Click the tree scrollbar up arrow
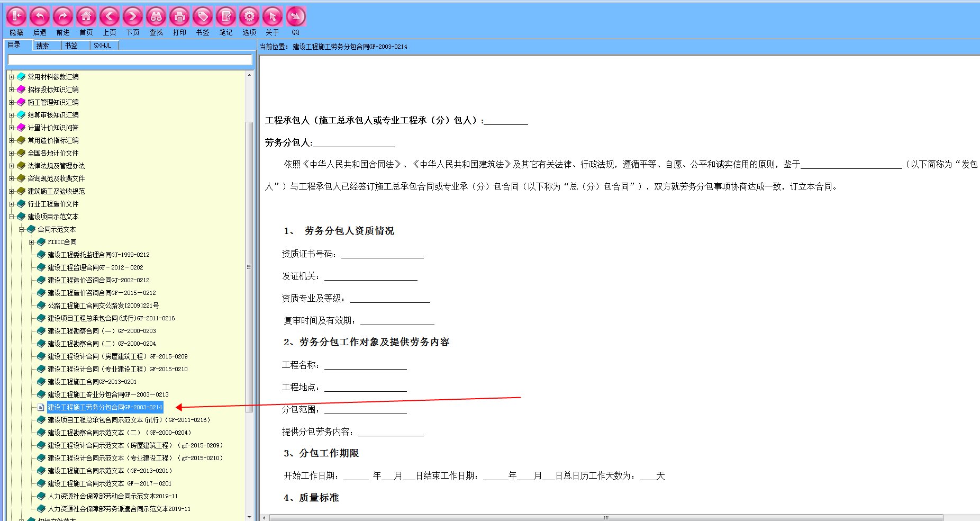Image resolution: width=980 pixels, height=521 pixels. coord(249,75)
